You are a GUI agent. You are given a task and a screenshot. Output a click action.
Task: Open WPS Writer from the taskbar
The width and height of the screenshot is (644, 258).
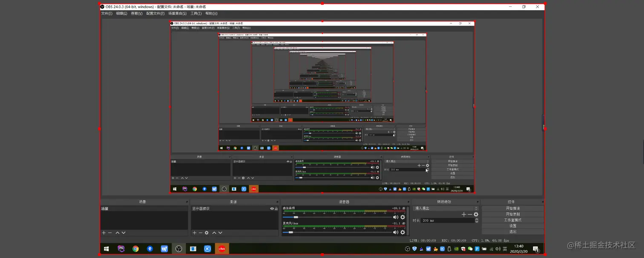point(164,249)
